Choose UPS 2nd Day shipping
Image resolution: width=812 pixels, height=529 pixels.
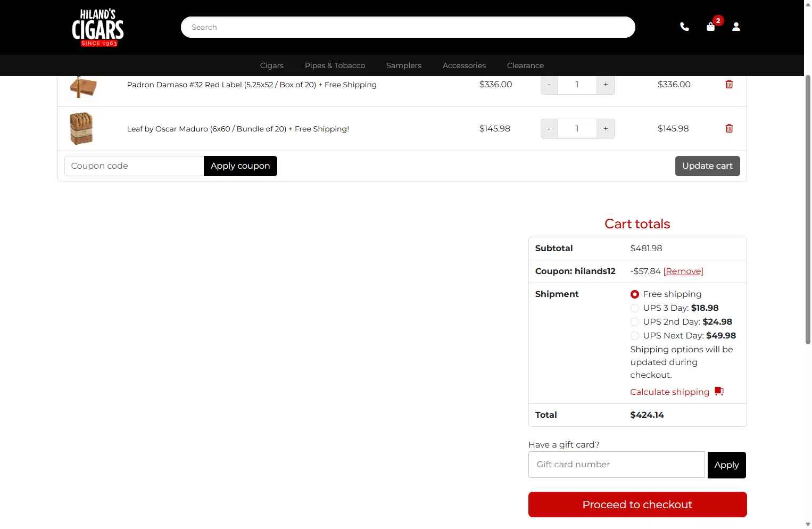(635, 322)
